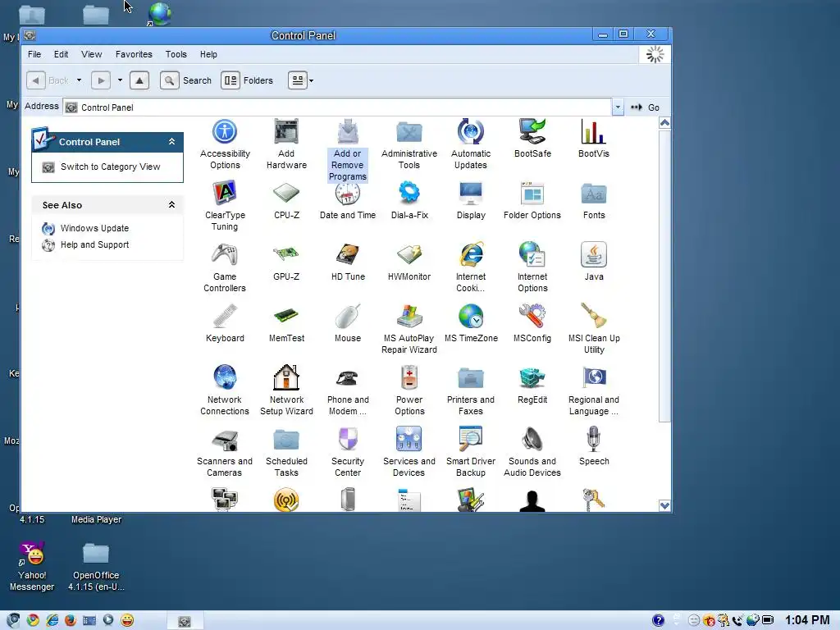This screenshot has height=630, width=840.
Task: Open the Tools menu
Action: click(x=176, y=54)
